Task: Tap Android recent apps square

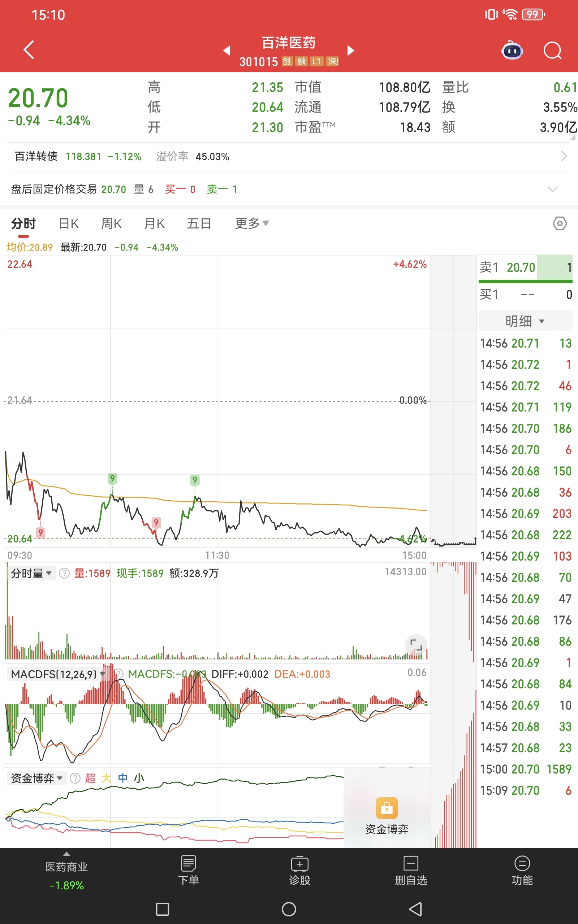Action: coord(163,909)
